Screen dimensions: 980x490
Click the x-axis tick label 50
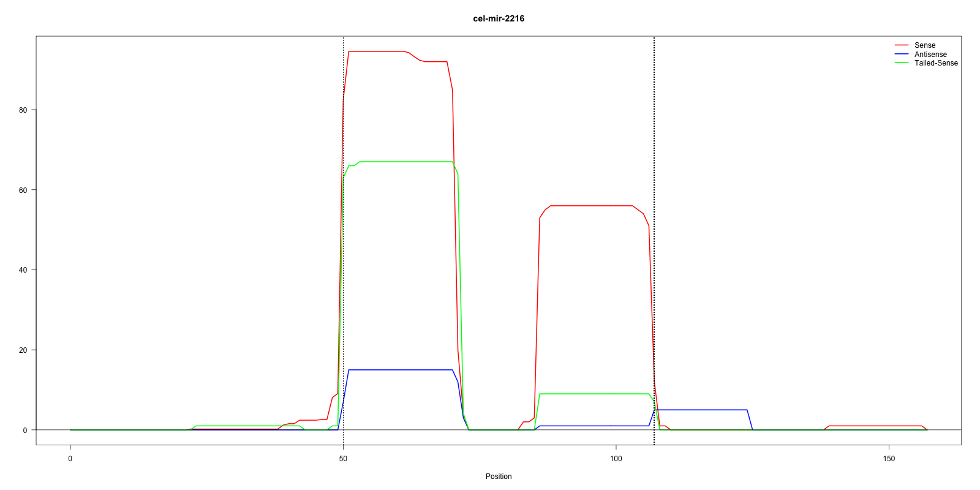[343, 459]
